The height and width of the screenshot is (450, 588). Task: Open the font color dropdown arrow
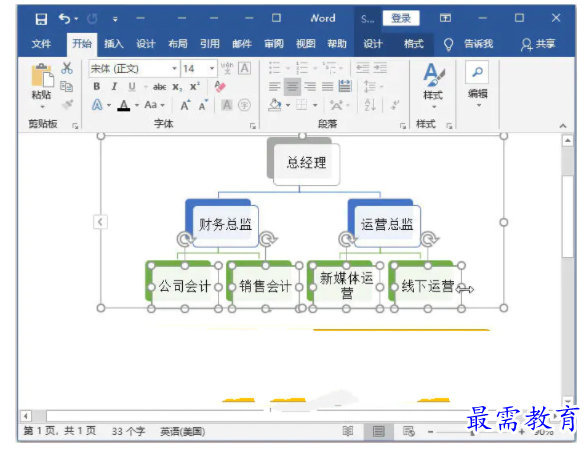(x=137, y=105)
